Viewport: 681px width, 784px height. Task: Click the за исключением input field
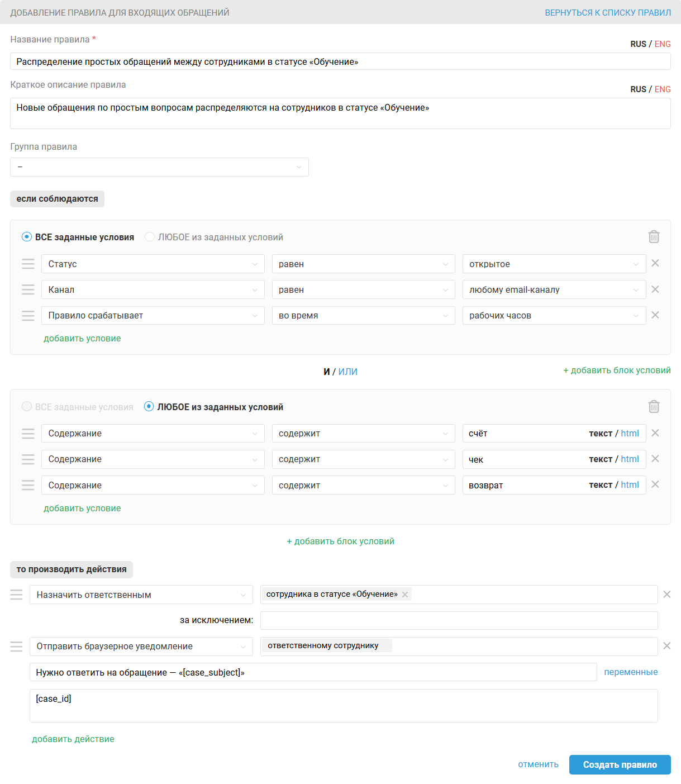pos(459,620)
